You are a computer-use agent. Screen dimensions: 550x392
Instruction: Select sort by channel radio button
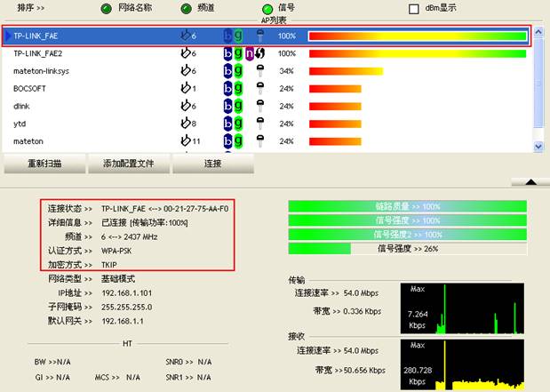186,9
